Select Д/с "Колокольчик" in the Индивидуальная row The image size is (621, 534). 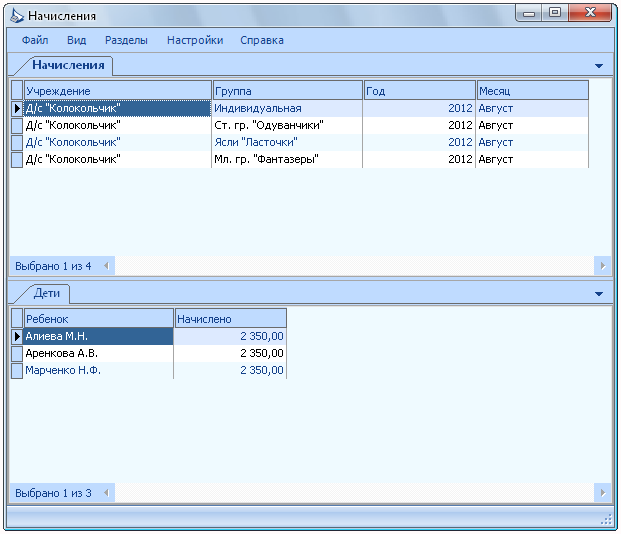[118, 108]
